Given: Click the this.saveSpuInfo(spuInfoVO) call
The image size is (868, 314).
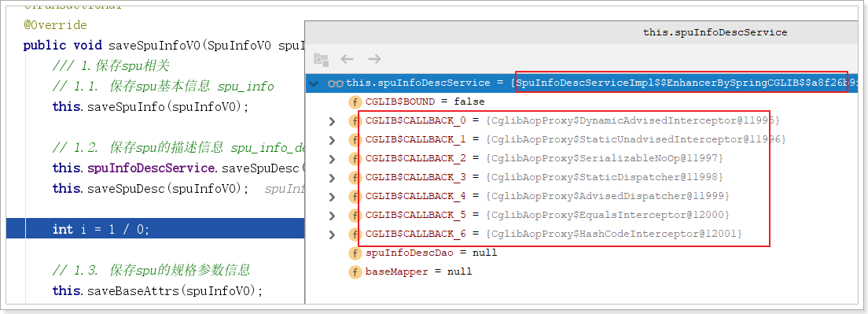Looking at the screenshot, I should (x=151, y=106).
